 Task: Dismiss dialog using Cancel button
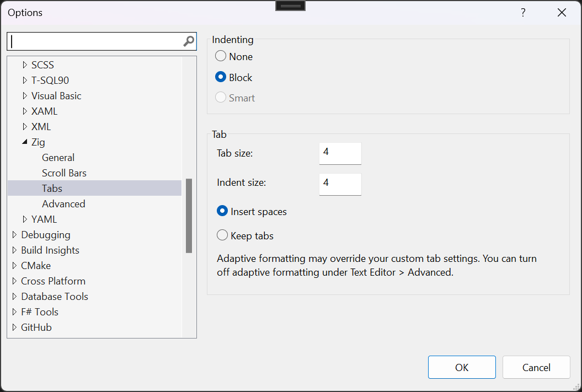[x=536, y=367]
